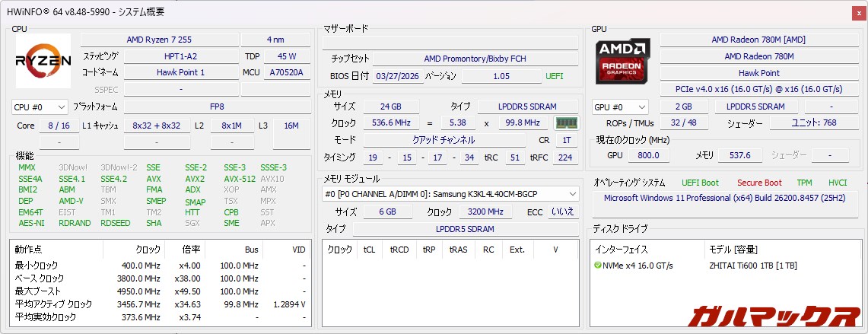The image size is (868, 334).
Task: Click the red Secure Boot indicator
Action: pyautogui.click(x=759, y=183)
